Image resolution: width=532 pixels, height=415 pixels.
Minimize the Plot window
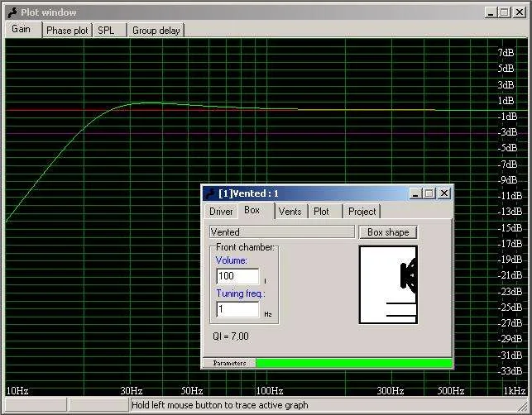pyautogui.click(x=491, y=12)
